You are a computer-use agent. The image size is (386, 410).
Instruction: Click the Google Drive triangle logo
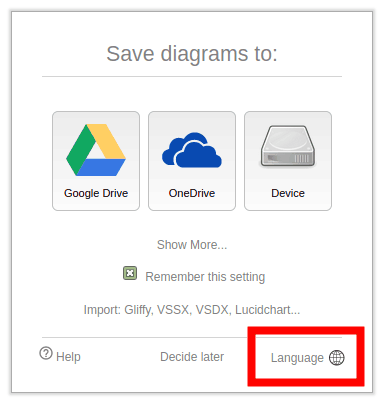click(96, 150)
